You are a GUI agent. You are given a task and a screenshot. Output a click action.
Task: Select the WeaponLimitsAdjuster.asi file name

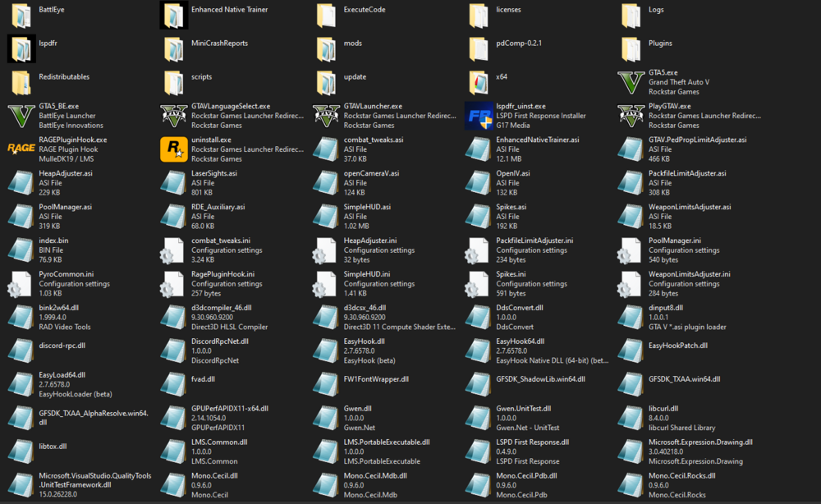pyautogui.click(x=690, y=207)
